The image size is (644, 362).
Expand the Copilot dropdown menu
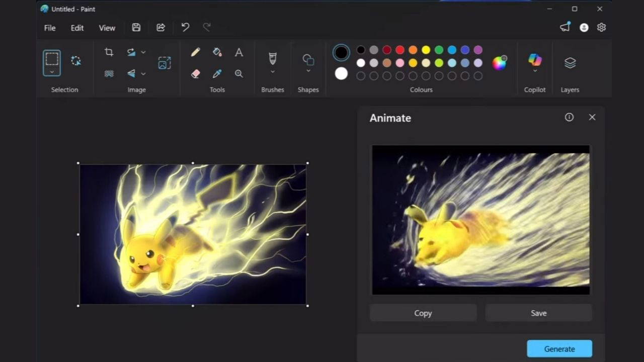[x=535, y=71]
